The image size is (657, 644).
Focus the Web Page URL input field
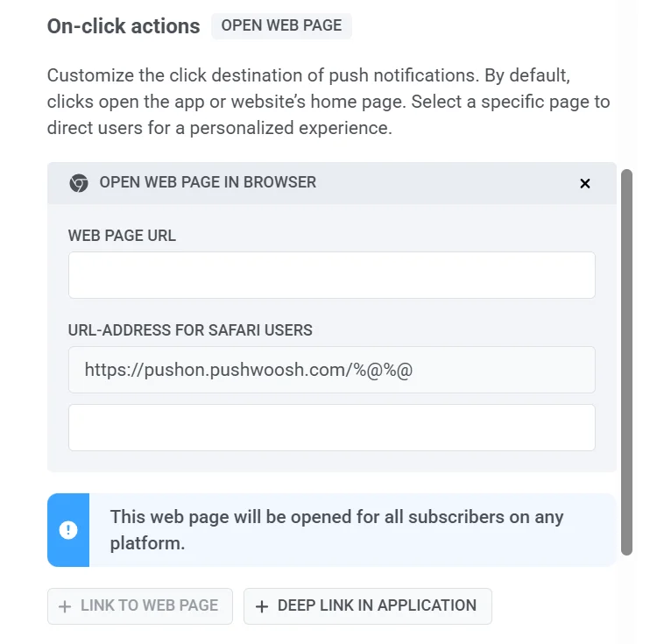[x=331, y=275]
